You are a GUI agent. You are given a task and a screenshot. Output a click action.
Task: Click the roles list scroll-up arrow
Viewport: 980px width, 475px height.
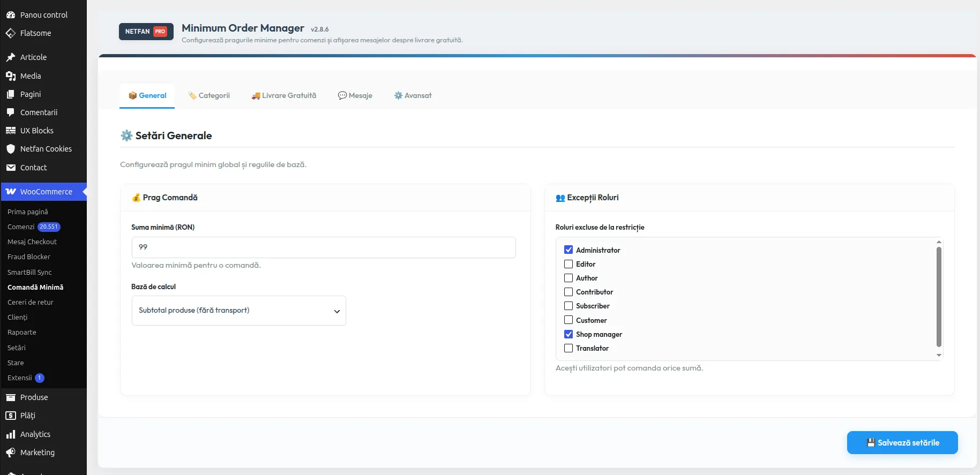tap(939, 242)
